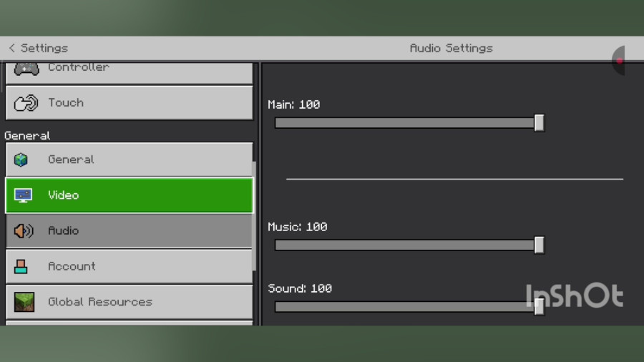This screenshot has width=644, height=362.
Task: Click the Global Resources grass block icon
Action: click(24, 302)
